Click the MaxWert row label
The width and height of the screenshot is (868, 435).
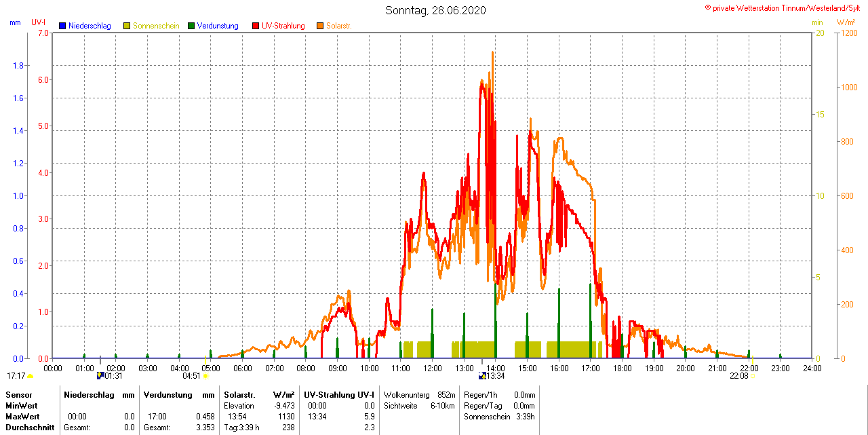(x=22, y=417)
